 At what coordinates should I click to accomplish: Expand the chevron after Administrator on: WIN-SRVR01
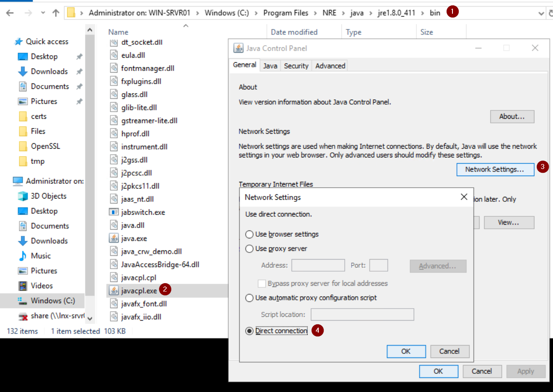(x=197, y=13)
